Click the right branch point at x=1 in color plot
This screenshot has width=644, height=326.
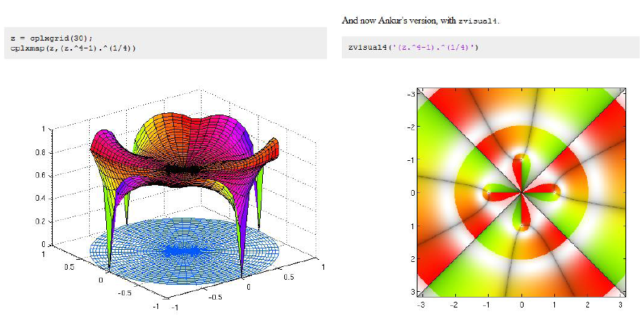click(x=555, y=192)
